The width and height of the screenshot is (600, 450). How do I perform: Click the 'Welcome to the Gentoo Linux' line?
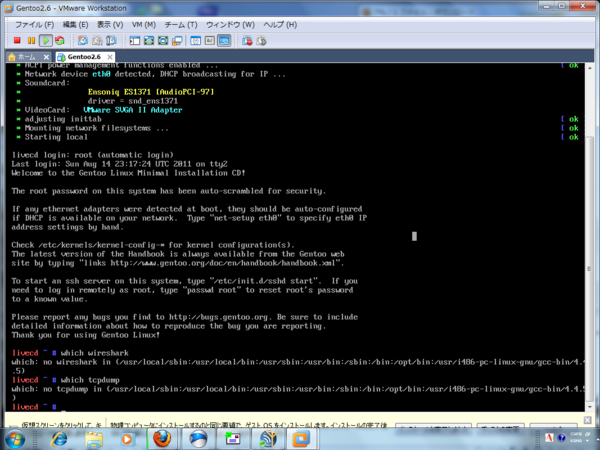pos(128,173)
